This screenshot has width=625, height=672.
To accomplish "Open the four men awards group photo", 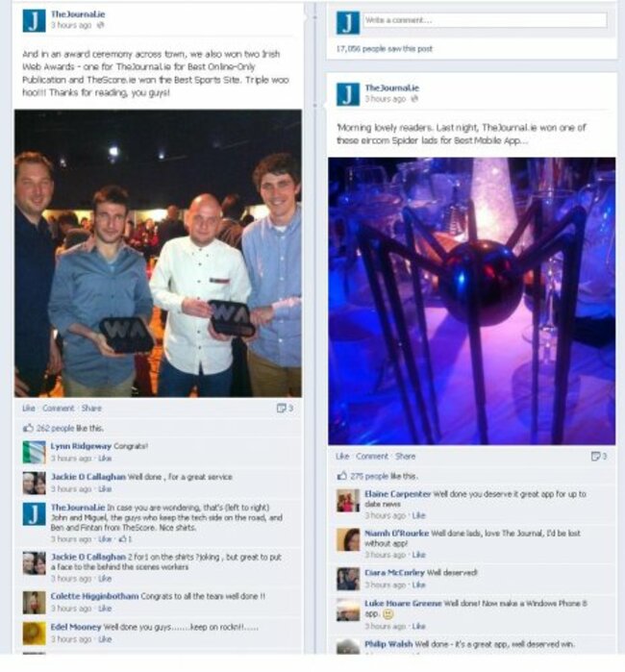I will pyautogui.click(x=159, y=253).
